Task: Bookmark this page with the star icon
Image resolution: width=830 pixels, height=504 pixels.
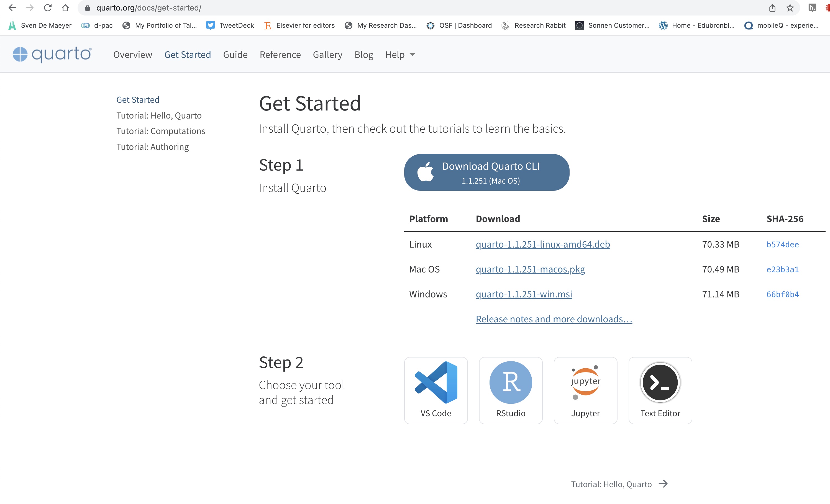Action: (x=790, y=8)
